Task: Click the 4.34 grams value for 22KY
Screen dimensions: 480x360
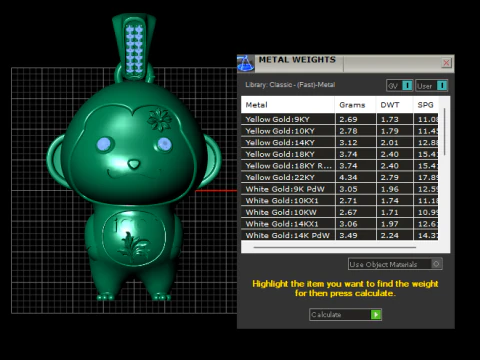Action: point(348,177)
